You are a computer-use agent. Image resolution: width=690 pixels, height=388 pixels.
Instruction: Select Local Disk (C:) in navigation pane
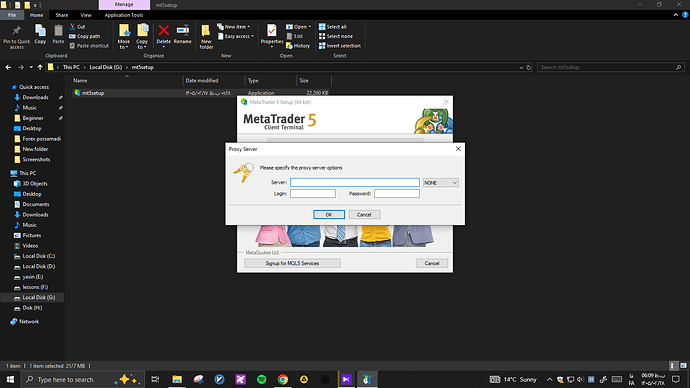[39, 256]
